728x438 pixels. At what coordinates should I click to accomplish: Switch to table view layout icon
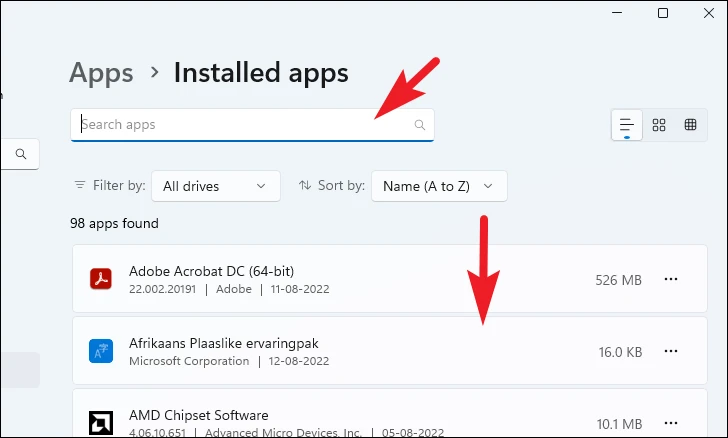(x=690, y=124)
